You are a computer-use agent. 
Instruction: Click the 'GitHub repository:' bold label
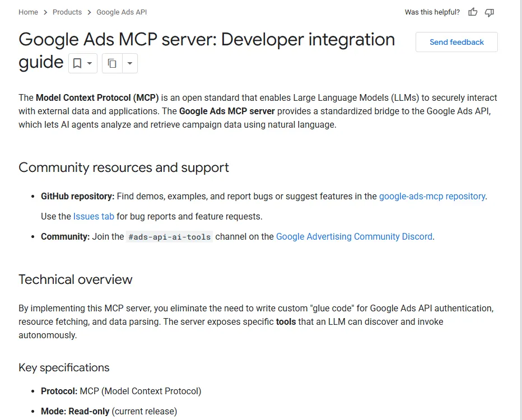77,197
